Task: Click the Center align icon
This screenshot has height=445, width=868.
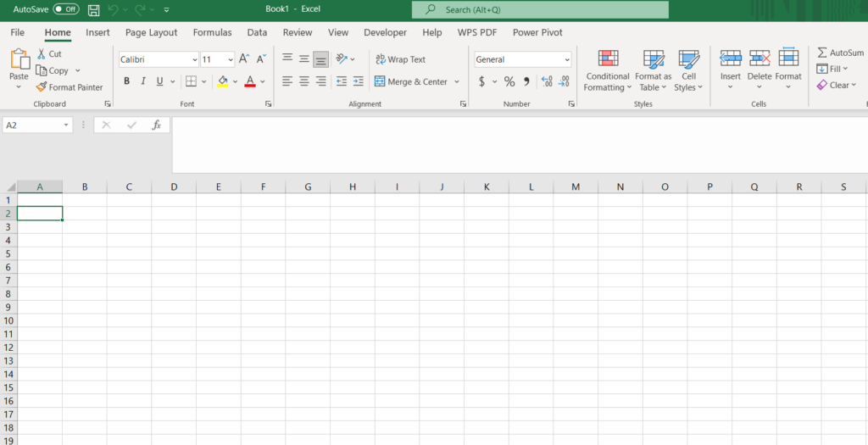Action: [x=303, y=81]
